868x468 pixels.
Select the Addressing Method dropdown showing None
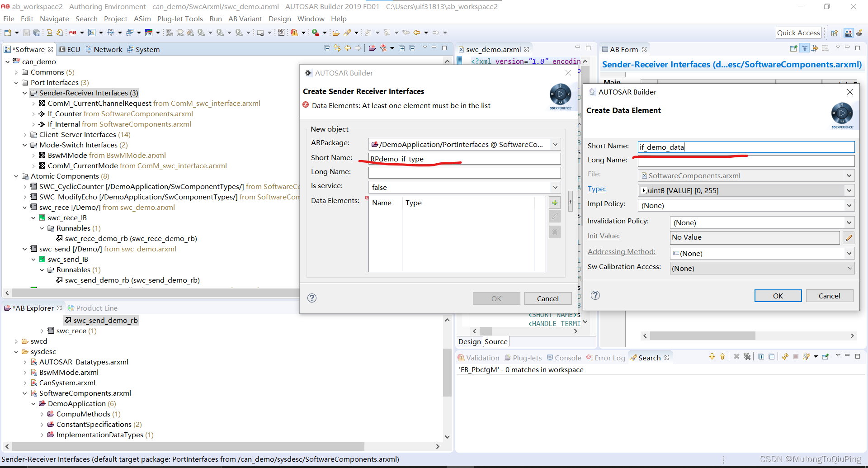coord(762,253)
